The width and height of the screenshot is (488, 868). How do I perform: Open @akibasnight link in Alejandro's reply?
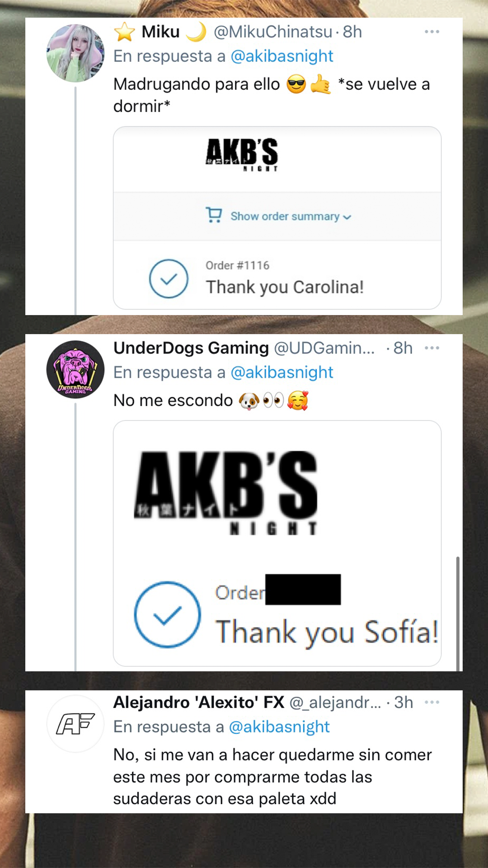coord(279,727)
